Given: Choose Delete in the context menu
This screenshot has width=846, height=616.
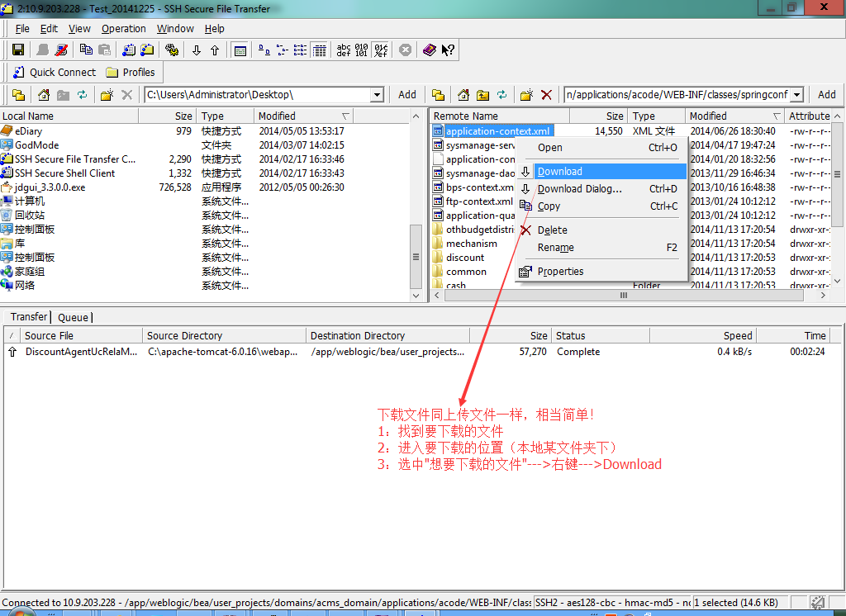Looking at the screenshot, I should [601, 230].
